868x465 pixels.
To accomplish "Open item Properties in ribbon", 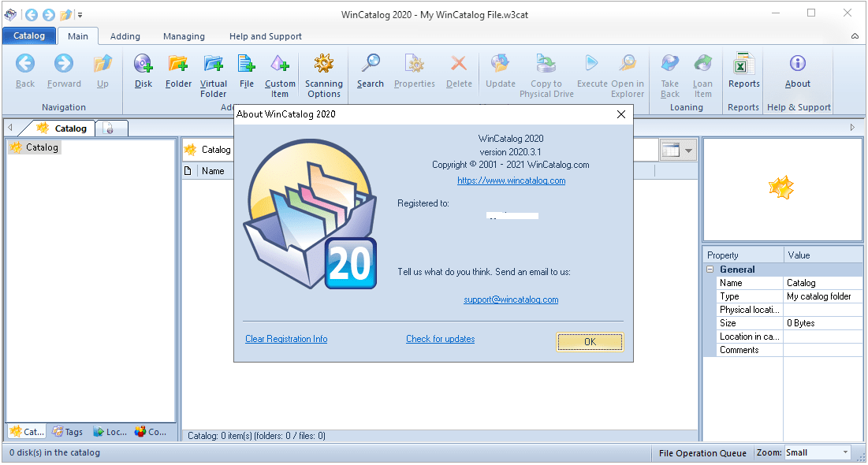I will tap(415, 72).
